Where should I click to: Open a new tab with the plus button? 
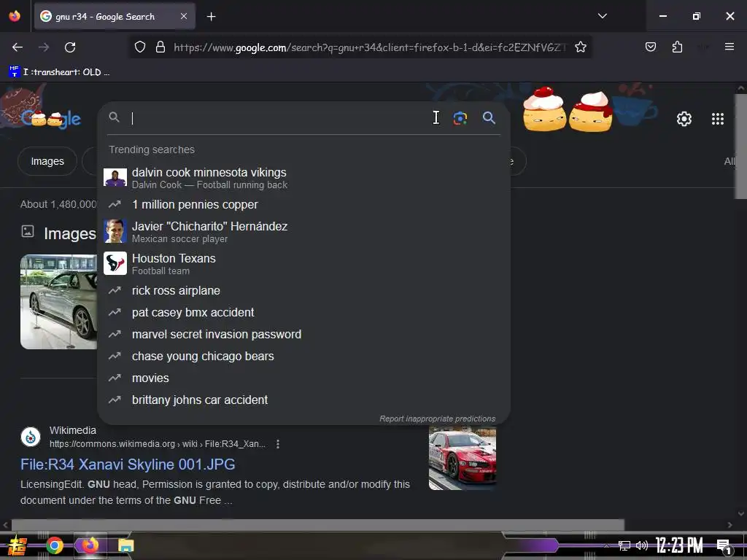click(211, 17)
